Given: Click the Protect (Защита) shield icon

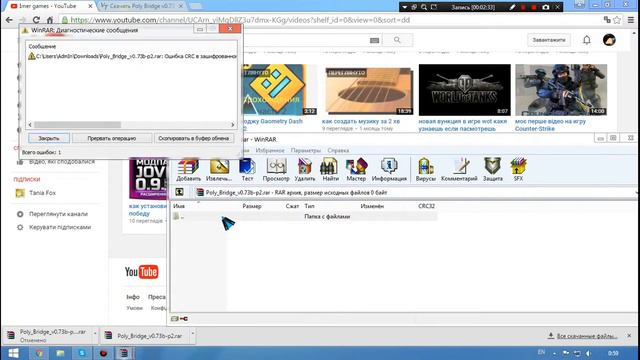Looking at the screenshot, I should [x=493, y=169].
